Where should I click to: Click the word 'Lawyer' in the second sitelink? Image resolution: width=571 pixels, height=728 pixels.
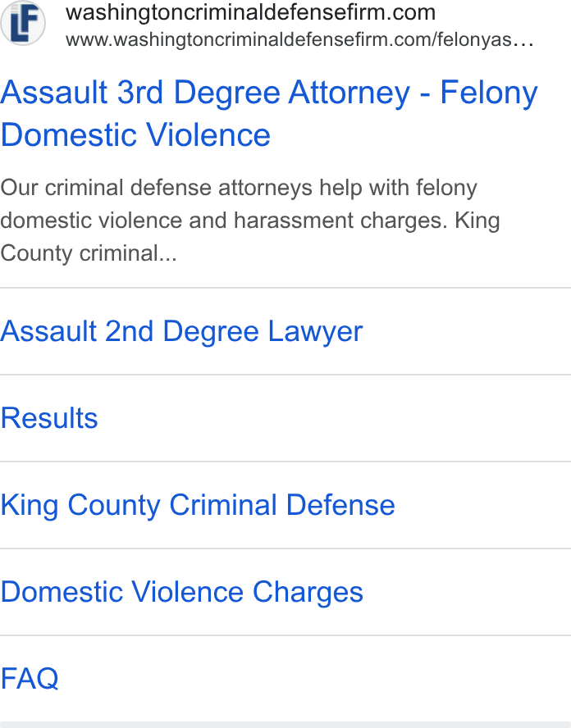click(316, 331)
